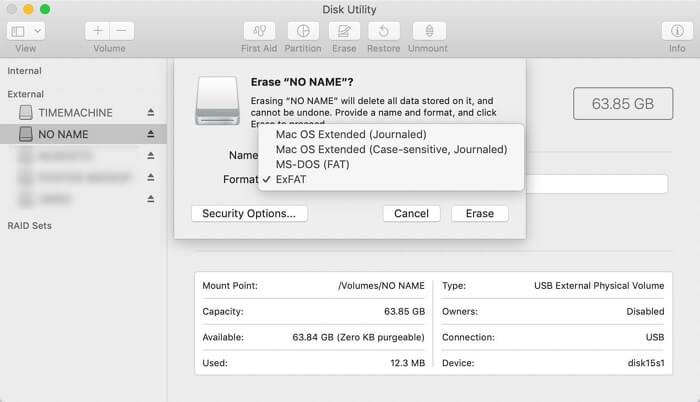Viewport: 700px width, 402px height.
Task: Click the First Aid toolbar icon
Action: [x=259, y=31]
